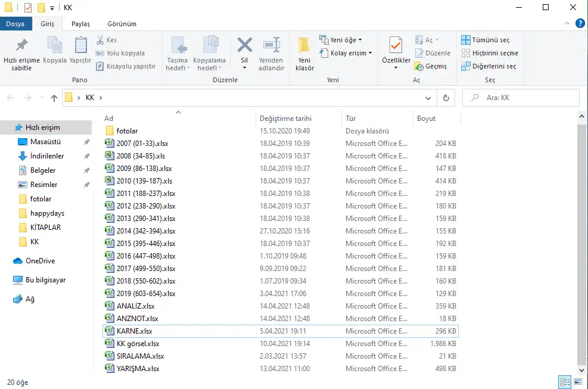Image resolution: width=588 pixels, height=389 pixels.
Task: Click Hızlı erişime sabitle pin icon
Action: coord(21,46)
